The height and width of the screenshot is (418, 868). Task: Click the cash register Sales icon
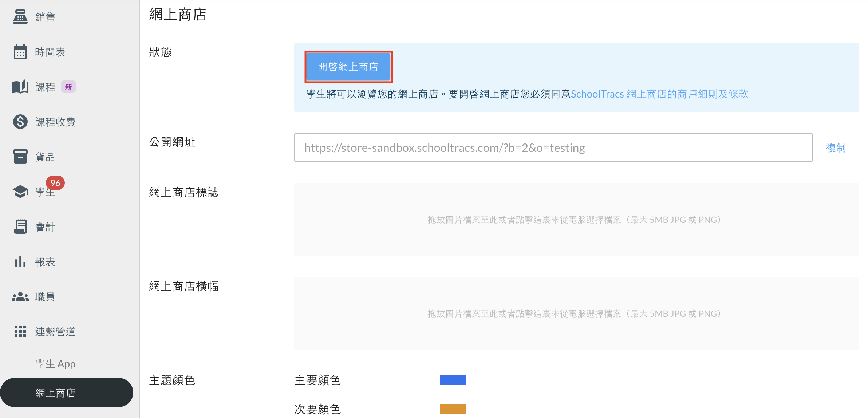click(x=20, y=17)
